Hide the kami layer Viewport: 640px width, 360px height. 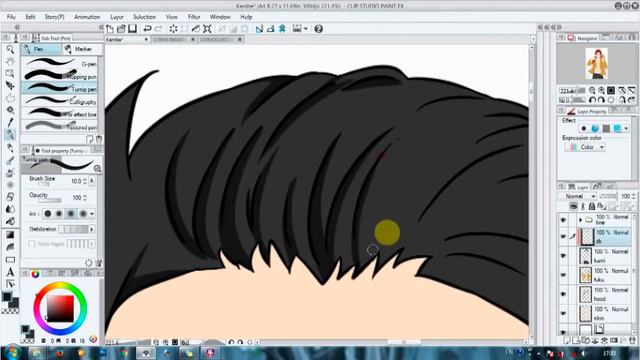[x=563, y=256]
